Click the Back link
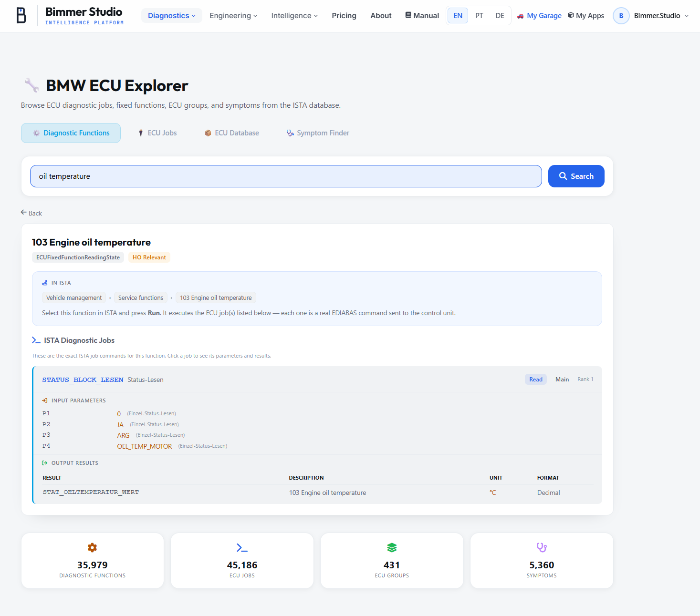Image resolution: width=700 pixels, height=616 pixels. point(31,213)
